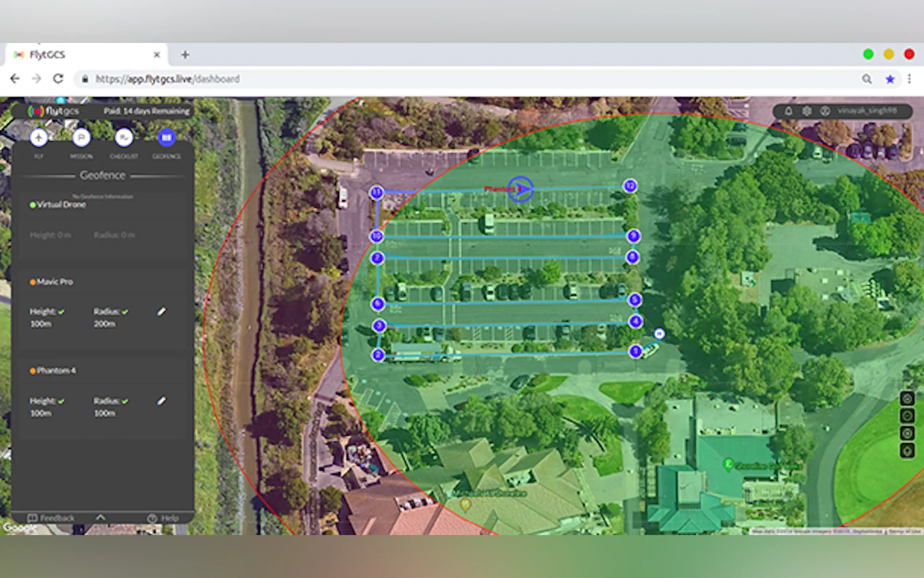Select waypoint 4 on the mission path
This screenshot has width=924, height=578.
[636, 321]
